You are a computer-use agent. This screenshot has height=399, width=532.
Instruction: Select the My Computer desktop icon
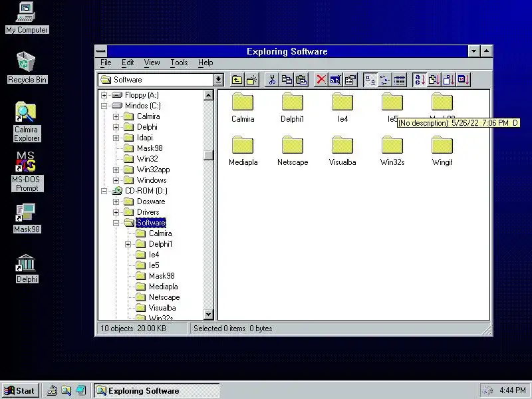27,18
